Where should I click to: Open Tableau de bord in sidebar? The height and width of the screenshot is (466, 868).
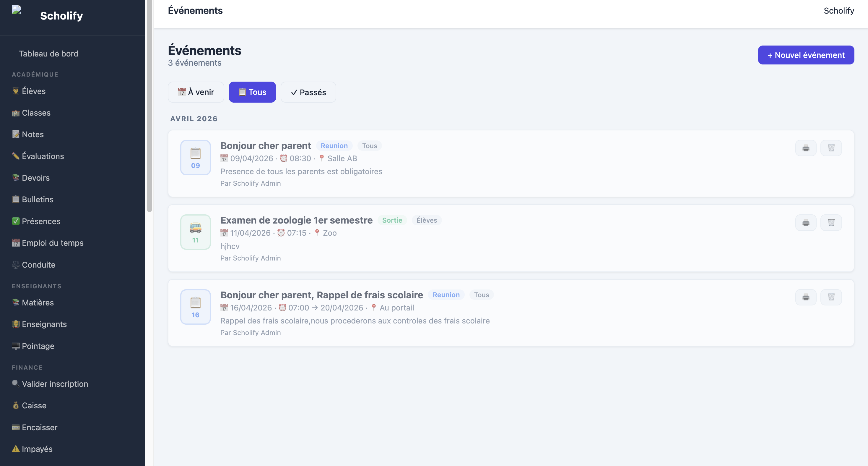(48, 54)
